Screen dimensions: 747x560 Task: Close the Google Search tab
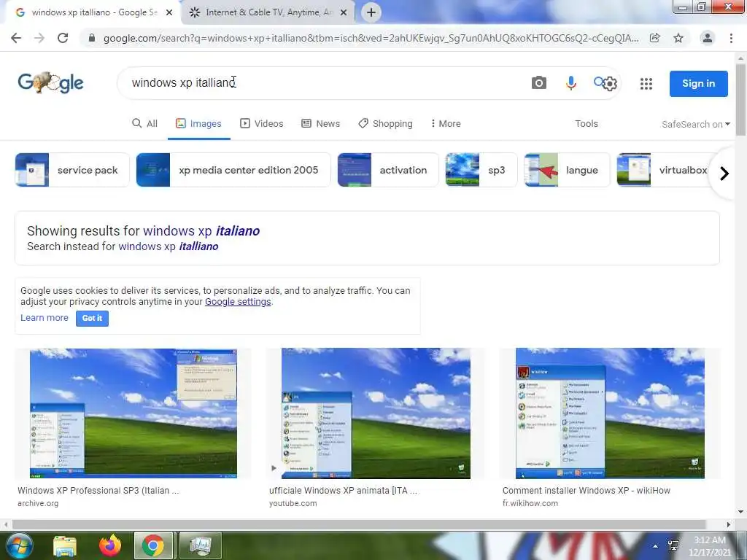169,13
